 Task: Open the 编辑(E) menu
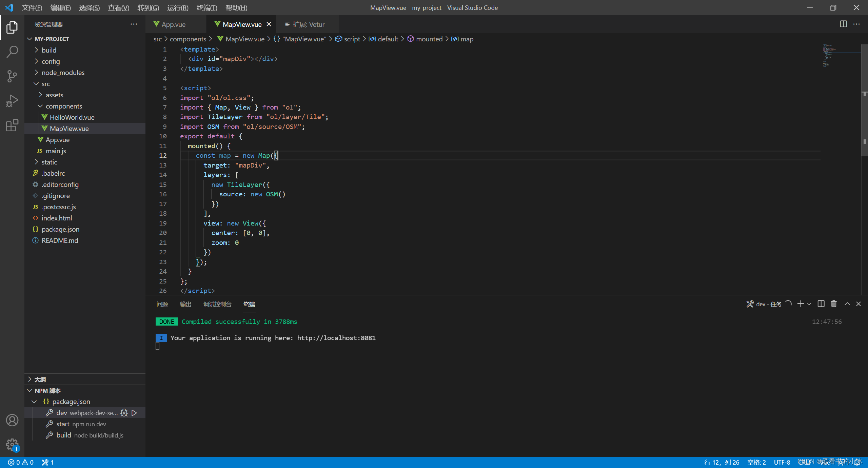[x=61, y=7]
